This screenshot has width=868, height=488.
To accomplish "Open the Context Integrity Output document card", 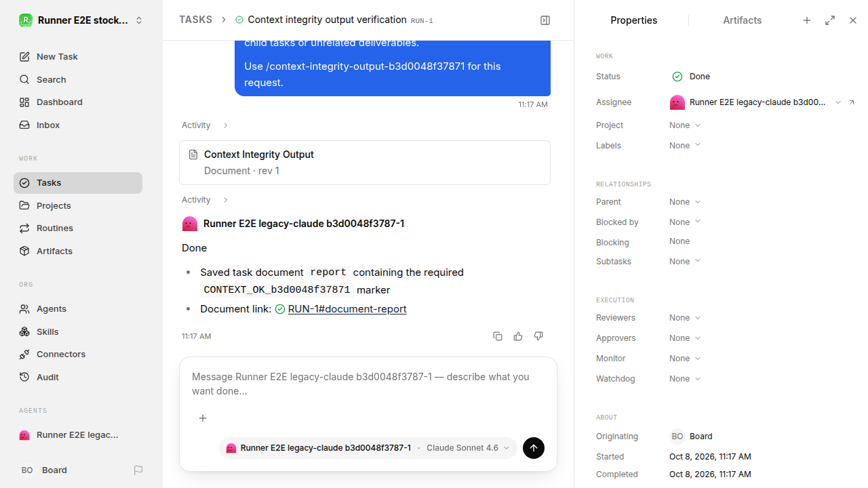I will coord(365,163).
